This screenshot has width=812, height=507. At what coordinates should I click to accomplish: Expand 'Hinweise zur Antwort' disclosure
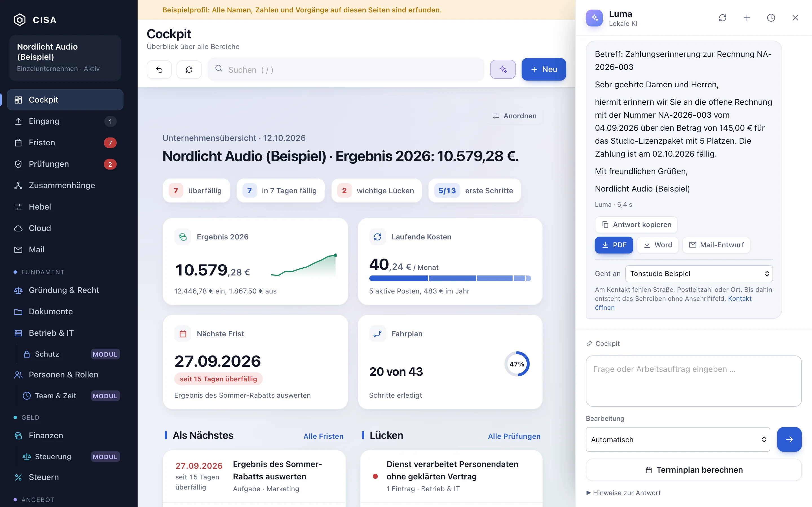pyautogui.click(x=623, y=493)
